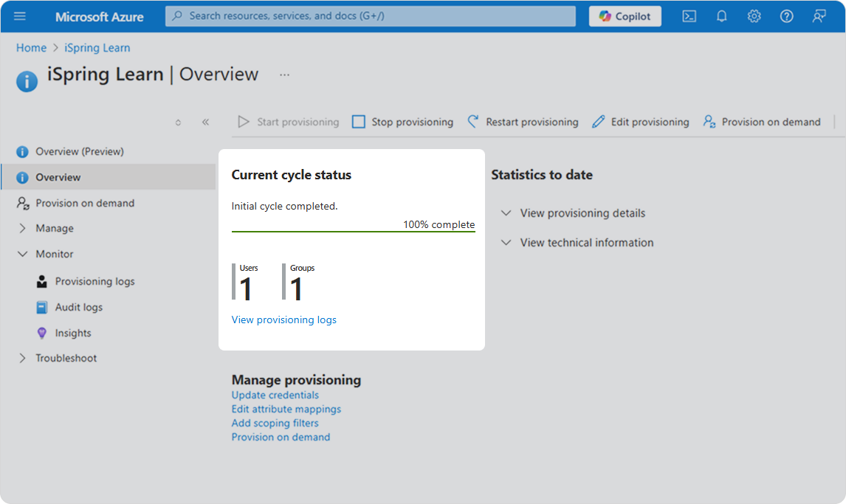Open the Azure portal hamburger menu
This screenshot has height=504, width=846.
click(x=20, y=16)
